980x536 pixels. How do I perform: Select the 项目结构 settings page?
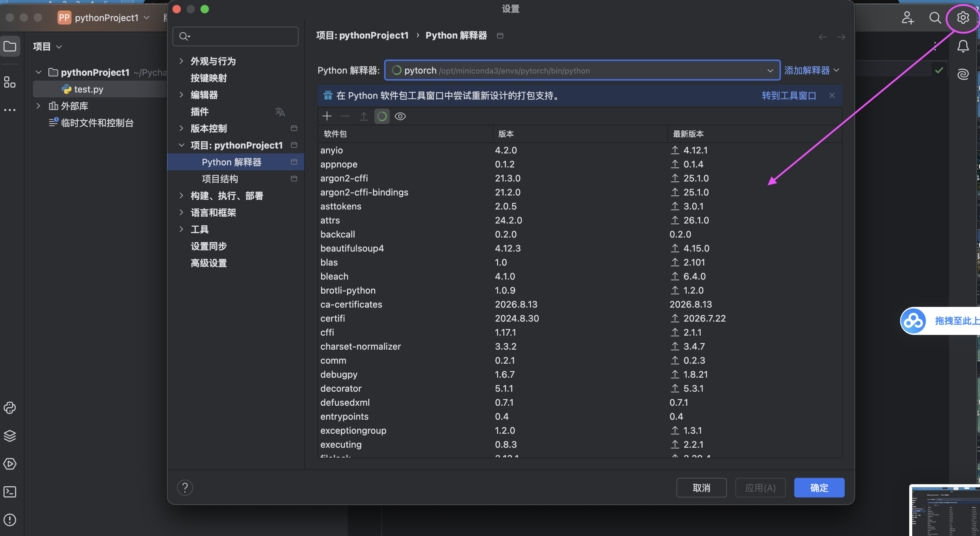click(x=220, y=179)
